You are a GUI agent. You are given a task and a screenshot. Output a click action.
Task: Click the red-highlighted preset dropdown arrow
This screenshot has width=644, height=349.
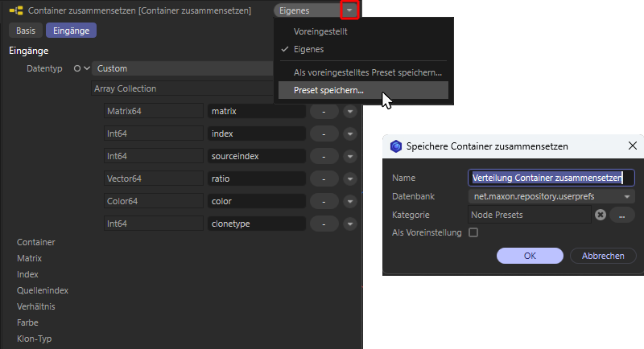(349, 10)
